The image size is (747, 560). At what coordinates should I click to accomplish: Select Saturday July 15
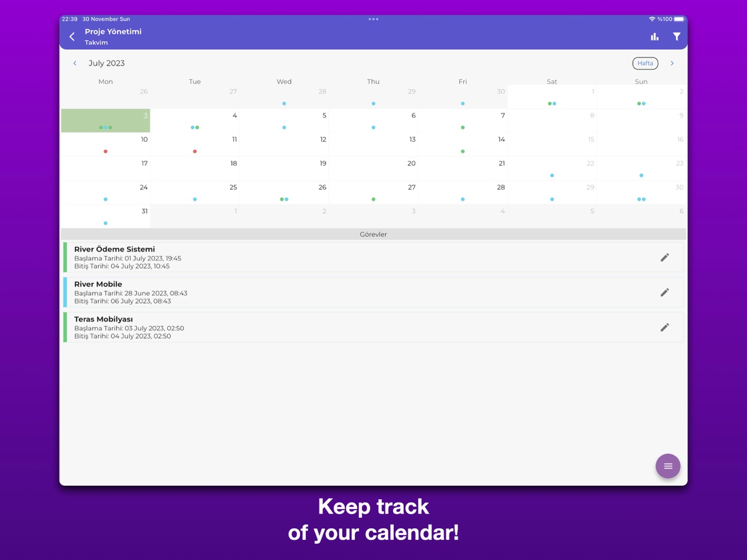pyautogui.click(x=552, y=144)
